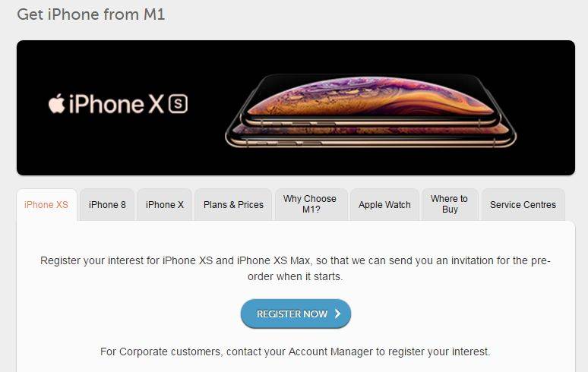Click the gold iPhone side edge in banner

pyautogui.click(x=371, y=143)
